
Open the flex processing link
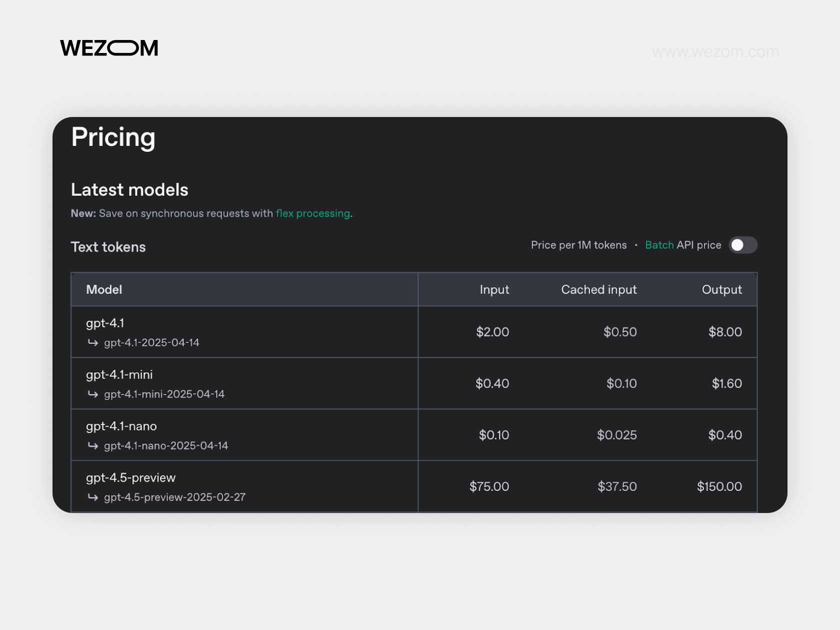(x=313, y=213)
